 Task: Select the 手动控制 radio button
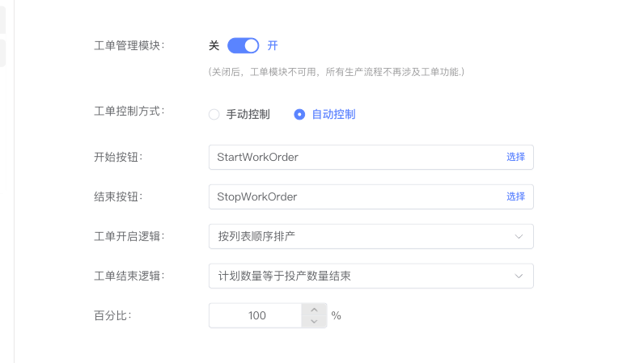[214, 114]
